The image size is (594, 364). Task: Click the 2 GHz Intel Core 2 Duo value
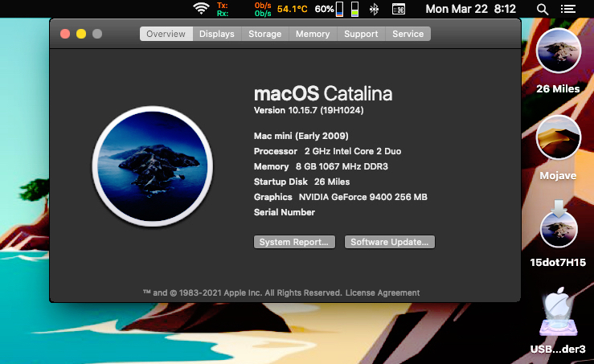point(353,151)
